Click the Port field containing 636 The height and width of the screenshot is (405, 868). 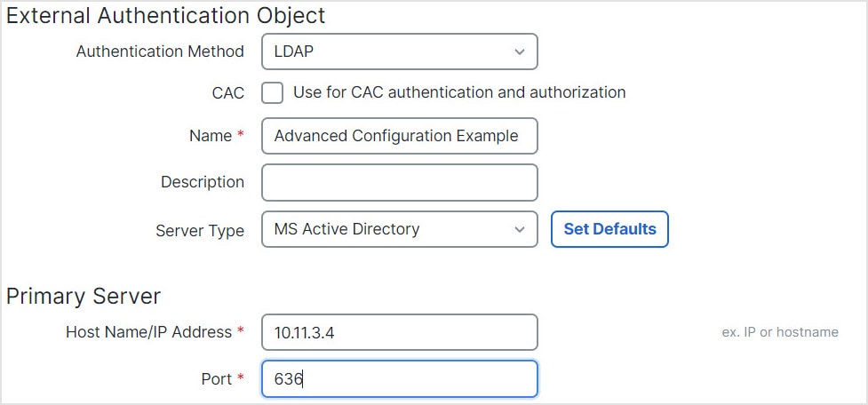[399, 379]
